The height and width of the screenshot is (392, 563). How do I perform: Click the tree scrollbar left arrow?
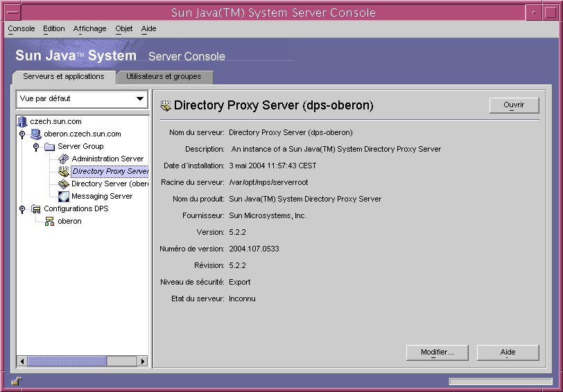pyautogui.click(x=22, y=361)
